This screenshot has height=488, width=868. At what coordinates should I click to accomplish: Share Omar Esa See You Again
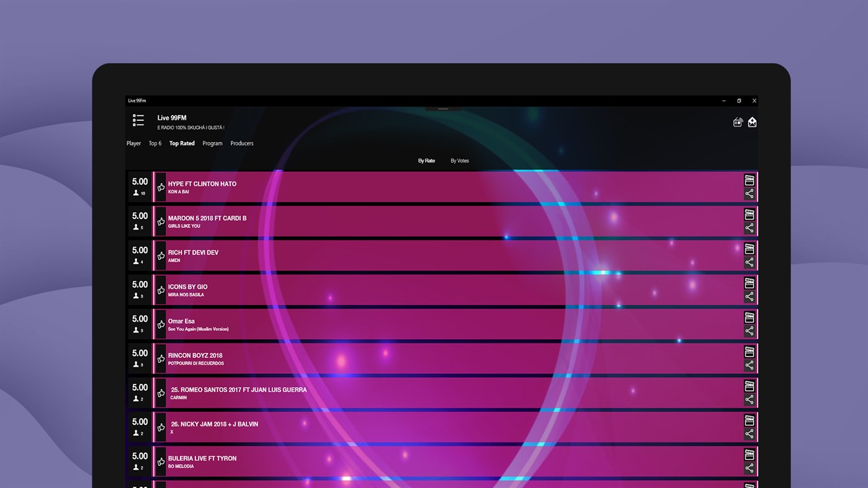749,331
